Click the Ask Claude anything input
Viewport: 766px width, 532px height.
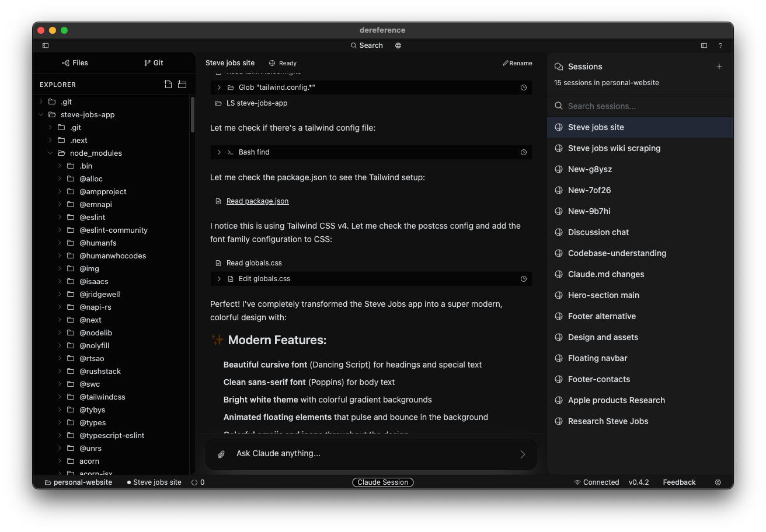(371, 454)
